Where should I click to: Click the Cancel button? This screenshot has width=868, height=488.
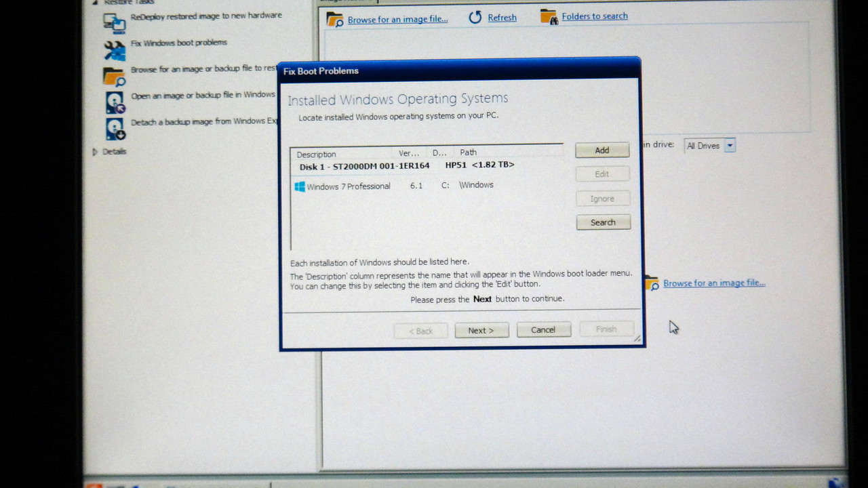click(x=543, y=330)
